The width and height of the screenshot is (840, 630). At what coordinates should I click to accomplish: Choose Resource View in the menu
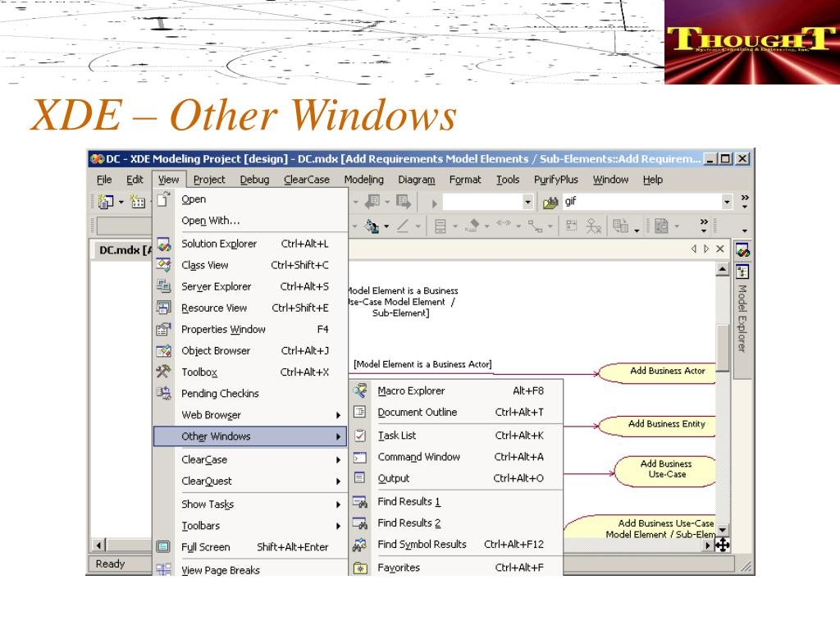[x=249, y=308]
